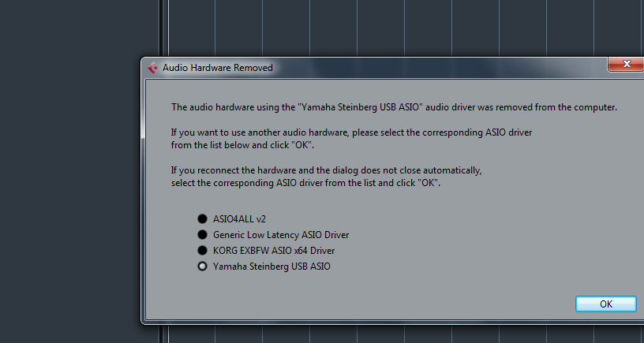Click the "If you reconnect the hardware" line
The image size is (644, 343).
point(326,170)
